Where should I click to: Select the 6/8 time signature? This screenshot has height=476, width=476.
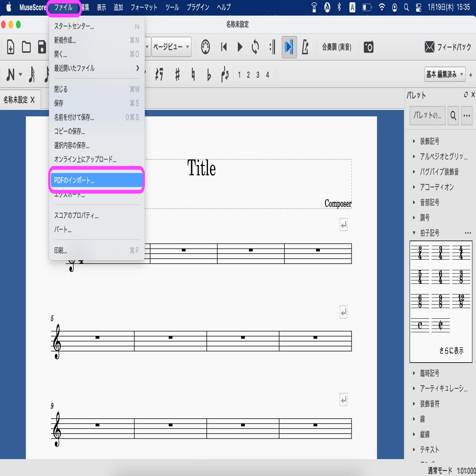[420, 301]
